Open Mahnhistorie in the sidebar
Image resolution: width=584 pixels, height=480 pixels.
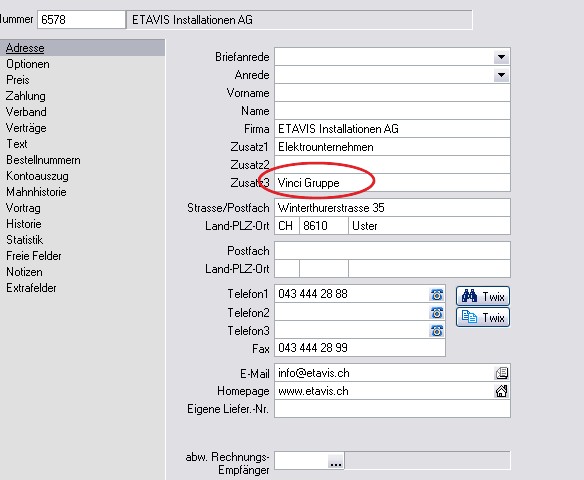(36, 192)
